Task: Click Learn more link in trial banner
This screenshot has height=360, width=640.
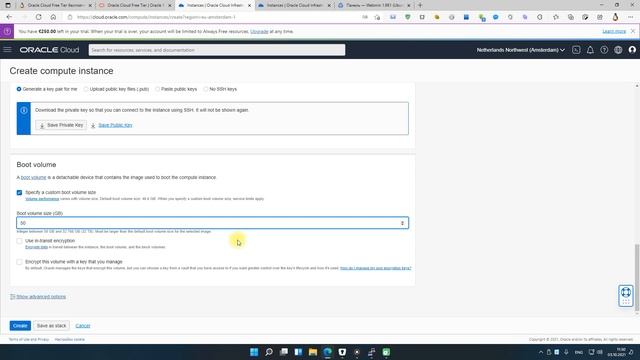Action: (614, 31)
